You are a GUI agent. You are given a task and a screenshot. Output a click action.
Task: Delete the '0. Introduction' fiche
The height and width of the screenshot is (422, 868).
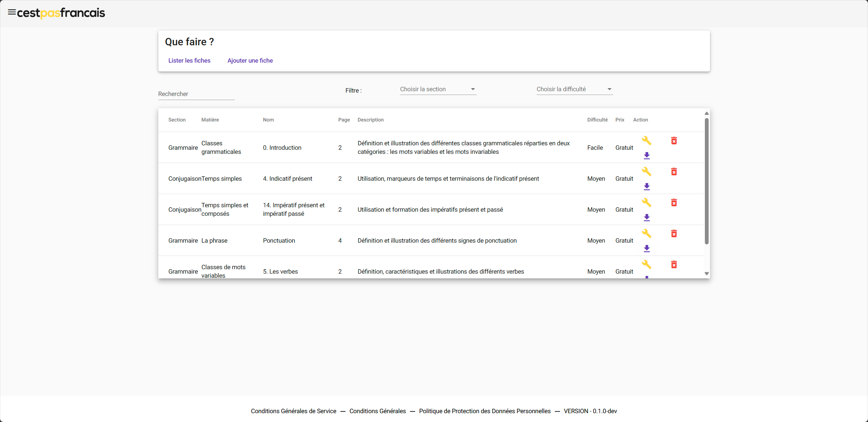674,141
